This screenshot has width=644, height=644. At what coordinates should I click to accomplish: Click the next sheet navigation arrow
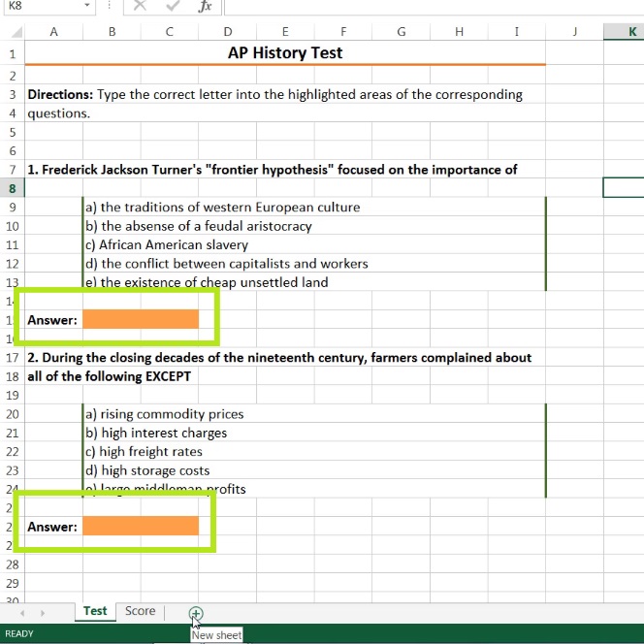click(43, 613)
